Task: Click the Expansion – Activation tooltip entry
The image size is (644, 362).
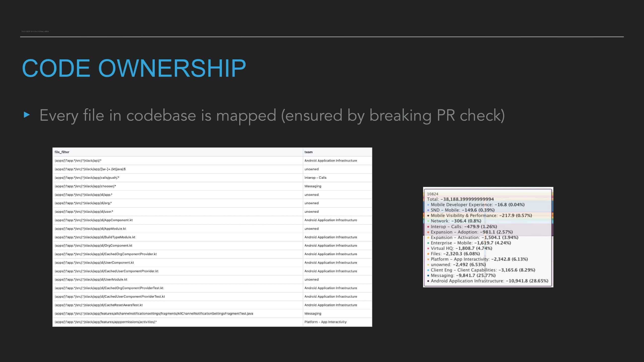Action: point(472,238)
